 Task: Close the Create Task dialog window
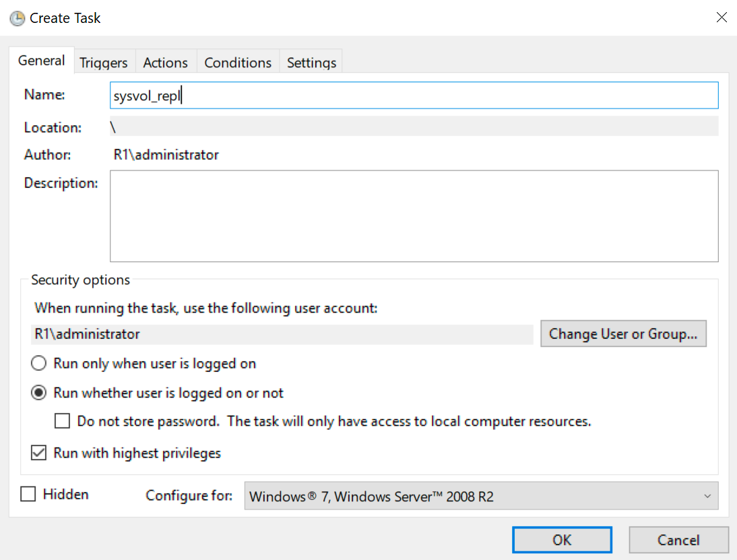click(x=721, y=18)
